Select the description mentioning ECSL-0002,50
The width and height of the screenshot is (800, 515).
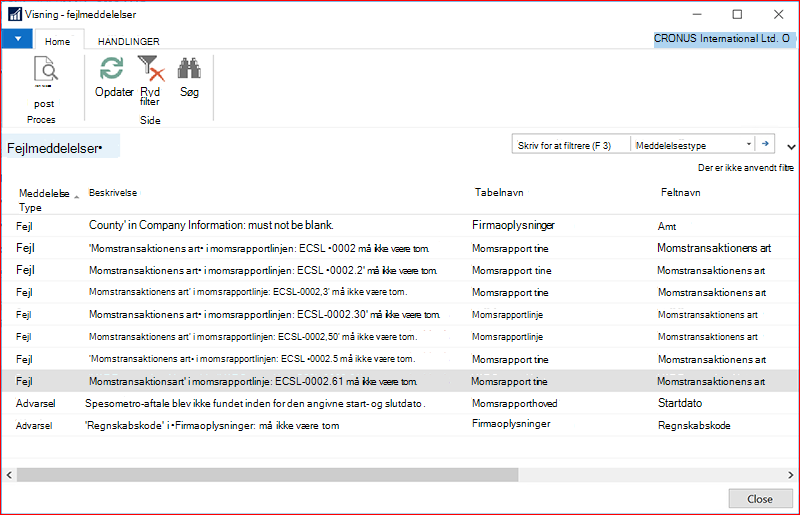(x=253, y=337)
